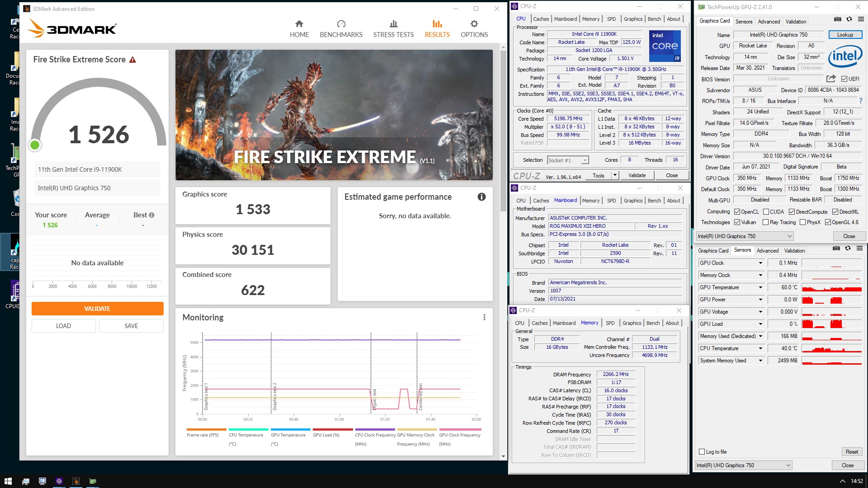Screen dimensions: 868x488
Task: Toggle DirectCompute checkbox
Action: (x=792, y=212)
